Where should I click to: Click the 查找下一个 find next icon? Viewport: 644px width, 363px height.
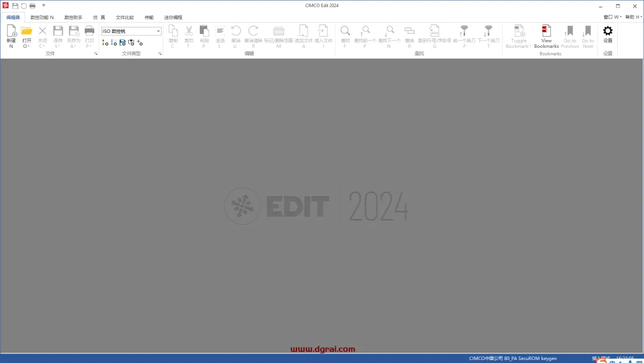(x=389, y=31)
